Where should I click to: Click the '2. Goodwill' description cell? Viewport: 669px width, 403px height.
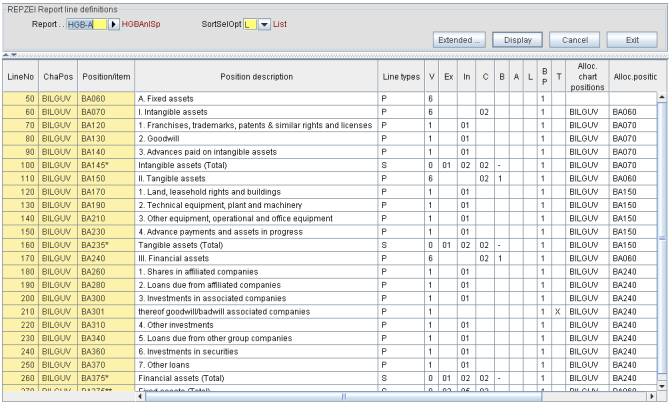256,139
